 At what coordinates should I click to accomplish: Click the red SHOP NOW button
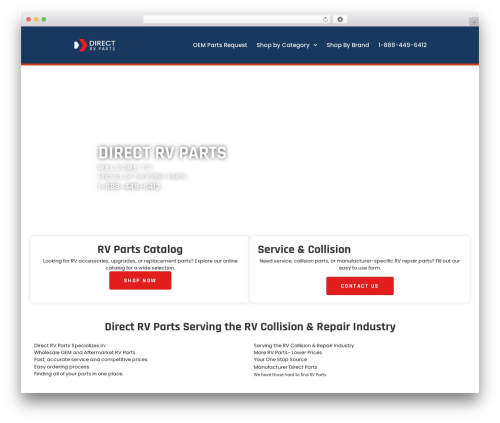click(140, 280)
